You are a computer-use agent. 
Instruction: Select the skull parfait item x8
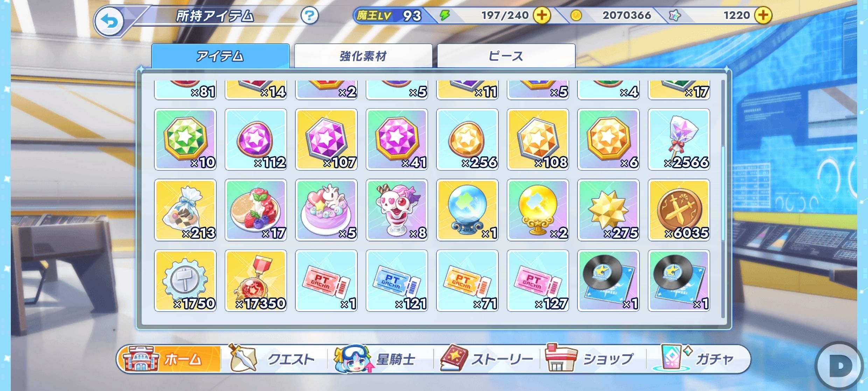(x=397, y=210)
